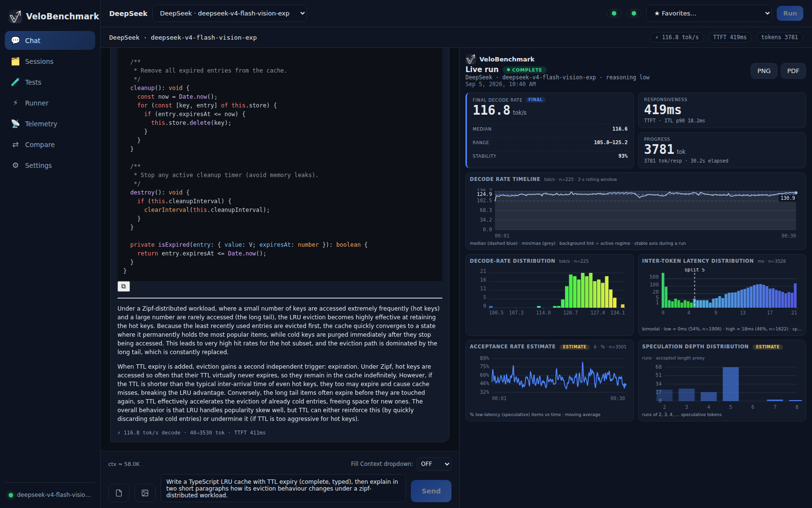Send the chat message
Screen dimensions: 812x508
(x=431, y=491)
